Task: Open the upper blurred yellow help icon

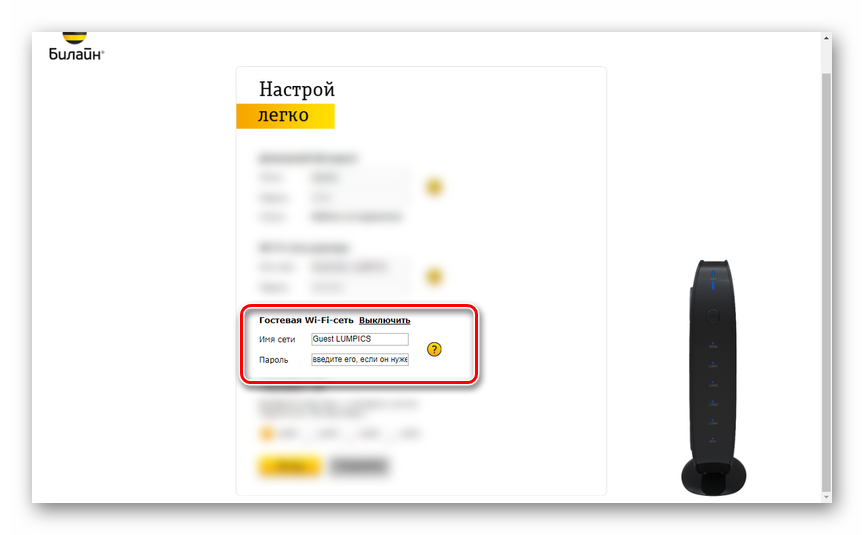Action: click(x=434, y=187)
